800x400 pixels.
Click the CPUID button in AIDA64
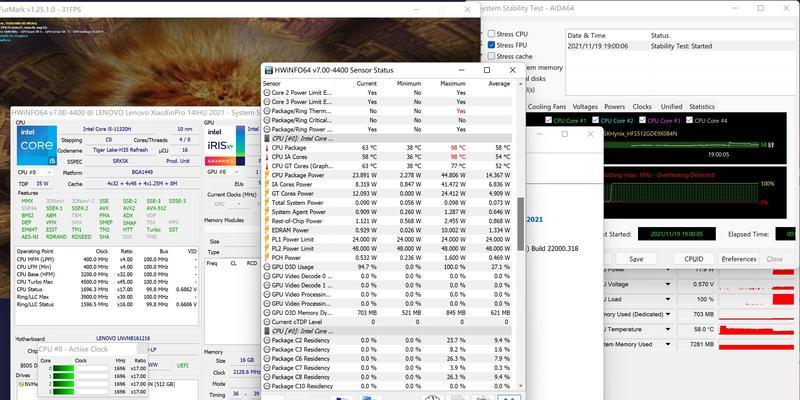694,259
